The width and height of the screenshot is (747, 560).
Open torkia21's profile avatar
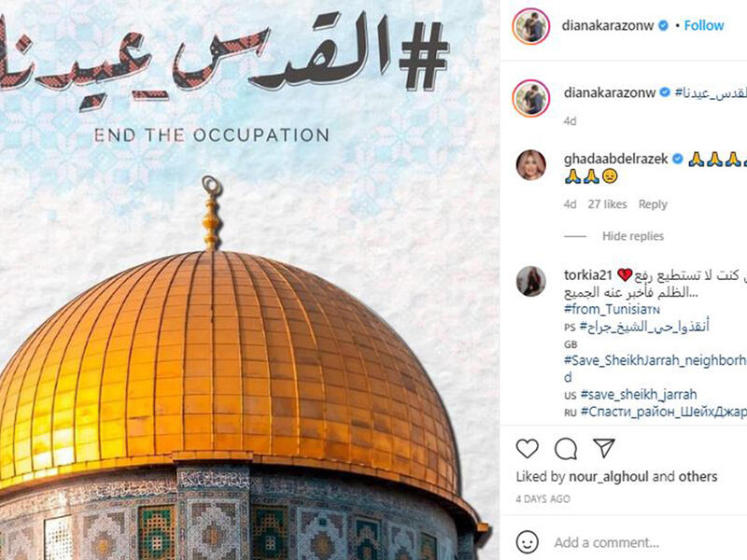[x=531, y=281]
